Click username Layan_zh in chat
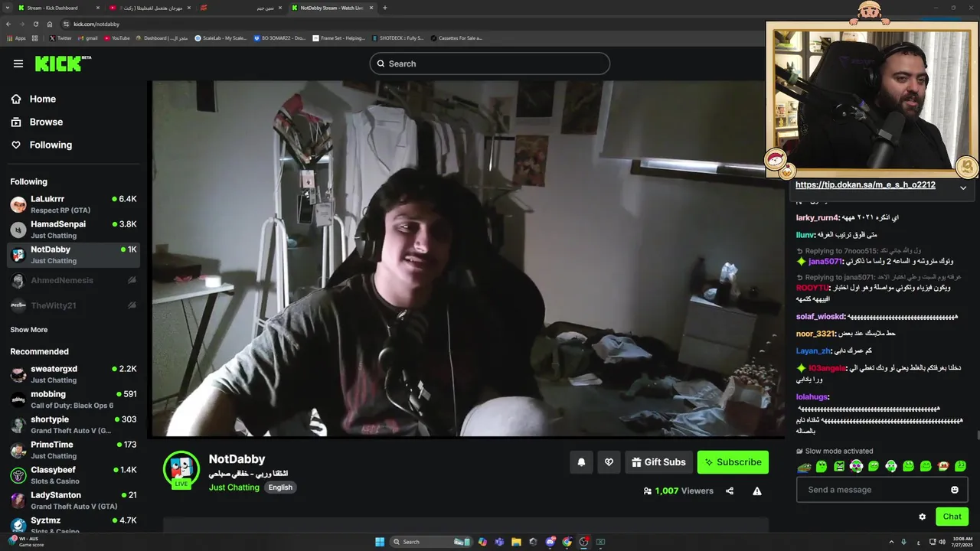Image resolution: width=980 pixels, height=551 pixels. point(814,350)
